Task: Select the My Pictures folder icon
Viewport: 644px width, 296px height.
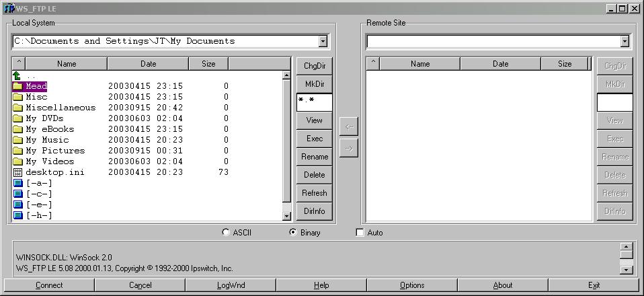Action: coord(17,151)
